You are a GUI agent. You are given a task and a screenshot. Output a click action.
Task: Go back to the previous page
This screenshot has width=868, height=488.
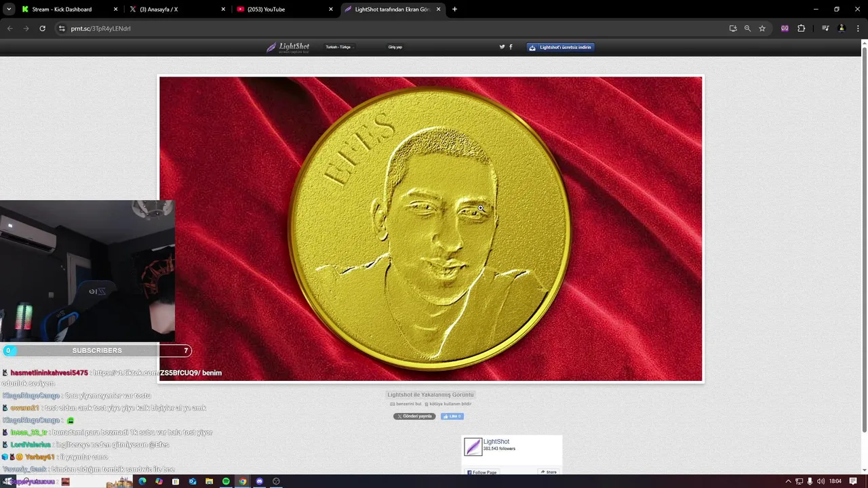(9, 28)
